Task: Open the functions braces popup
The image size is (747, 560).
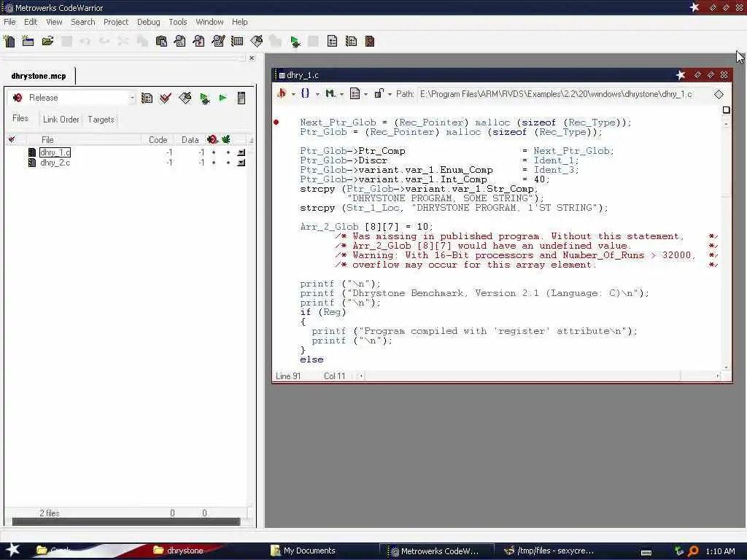Action: 306,93
